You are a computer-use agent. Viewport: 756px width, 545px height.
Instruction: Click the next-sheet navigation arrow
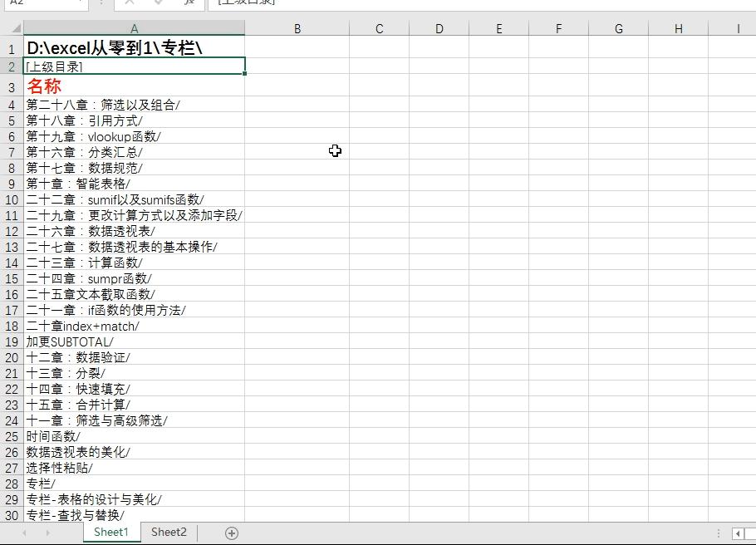click(x=48, y=533)
